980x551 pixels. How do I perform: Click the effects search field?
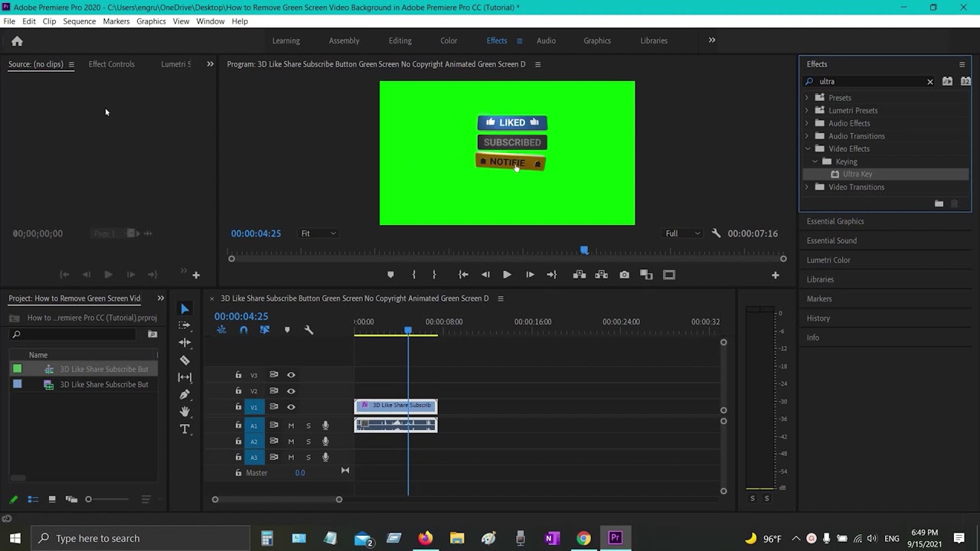coord(871,82)
